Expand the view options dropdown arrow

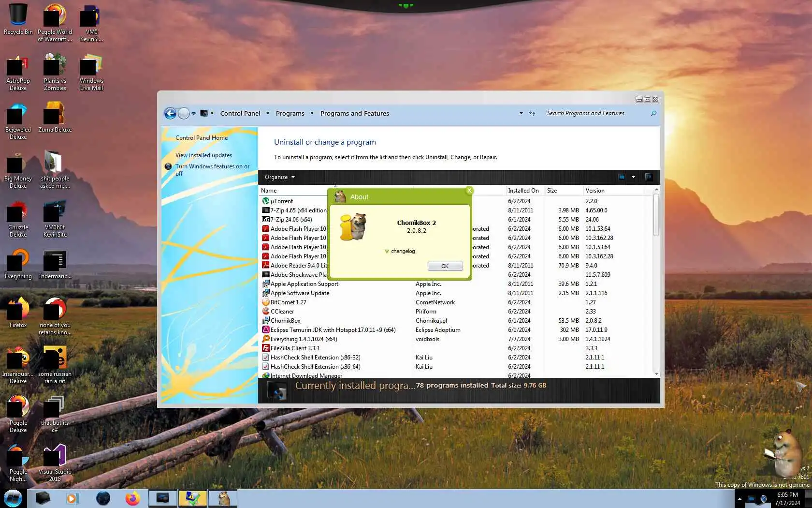(x=633, y=177)
